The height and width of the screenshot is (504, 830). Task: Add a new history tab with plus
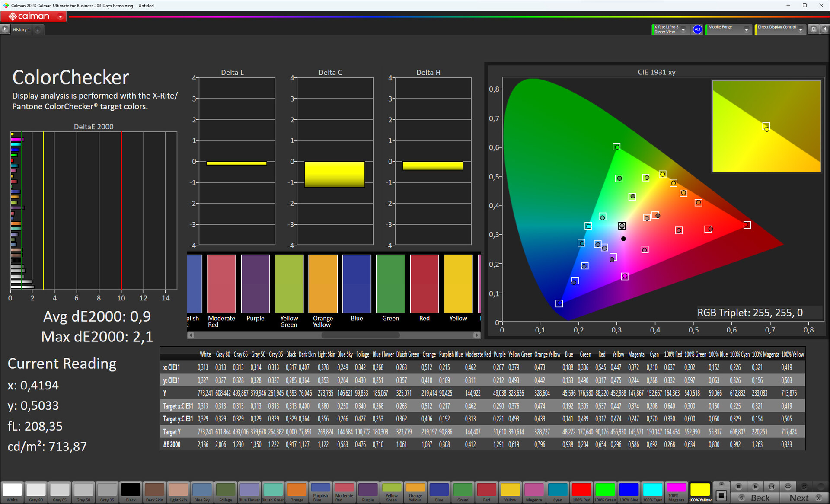tap(38, 30)
